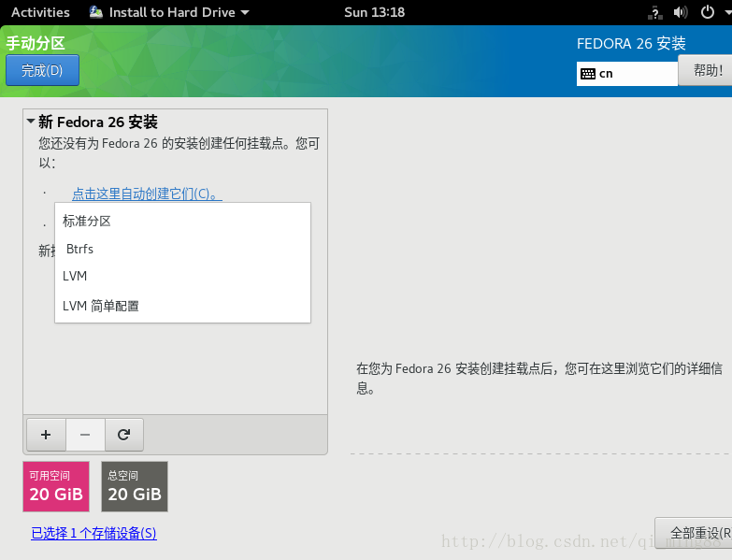Open the Activities overview
The image size is (732, 560).
(x=40, y=12)
